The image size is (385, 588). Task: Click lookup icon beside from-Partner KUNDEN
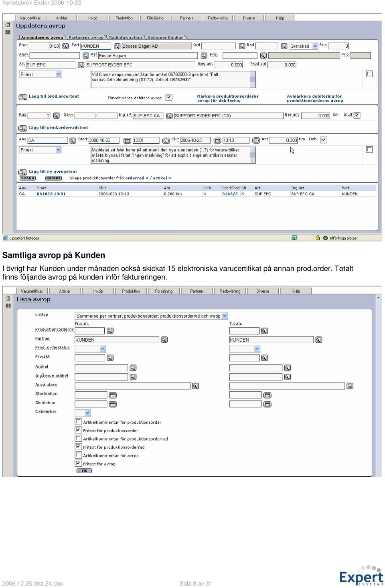(x=164, y=340)
